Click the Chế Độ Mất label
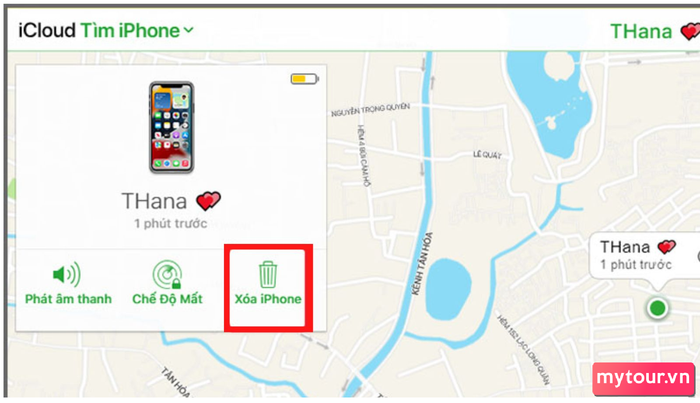Image resolution: width=700 pixels, height=403 pixels. (x=167, y=299)
